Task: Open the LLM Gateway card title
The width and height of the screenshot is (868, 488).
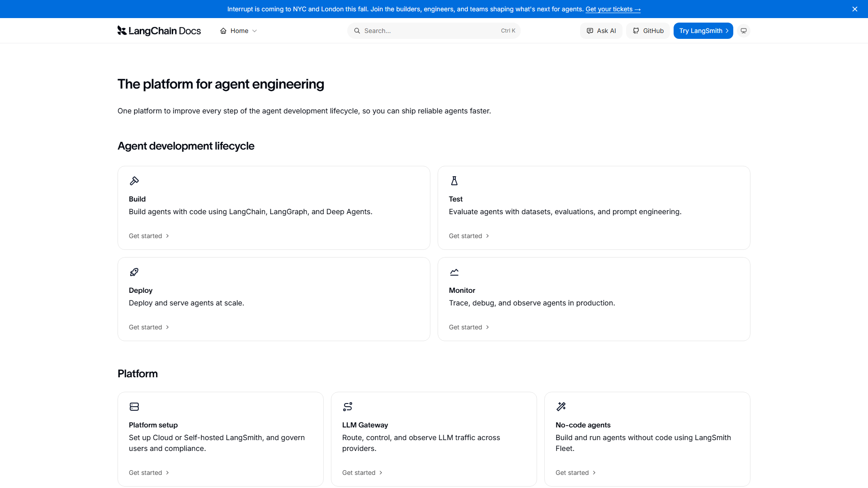Action: (365, 425)
